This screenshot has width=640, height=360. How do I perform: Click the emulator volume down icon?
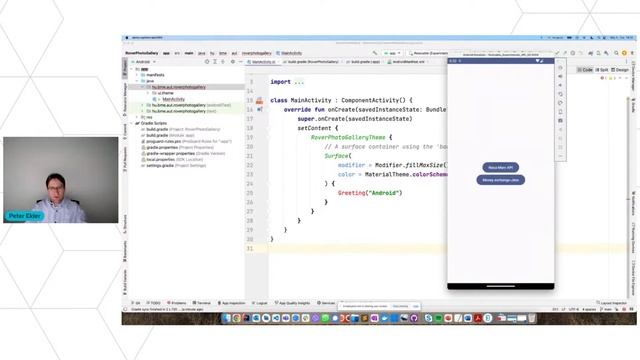pyautogui.click(x=560, y=85)
